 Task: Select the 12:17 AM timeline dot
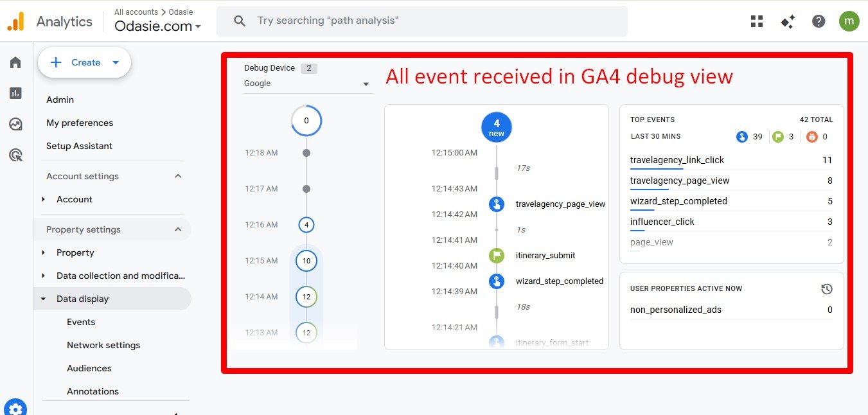click(306, 189)
